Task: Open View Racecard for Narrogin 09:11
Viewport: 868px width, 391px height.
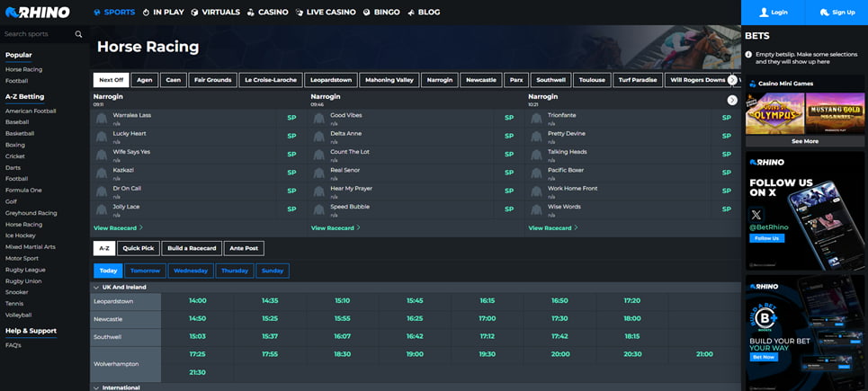Action: click(x=117, y=228)
